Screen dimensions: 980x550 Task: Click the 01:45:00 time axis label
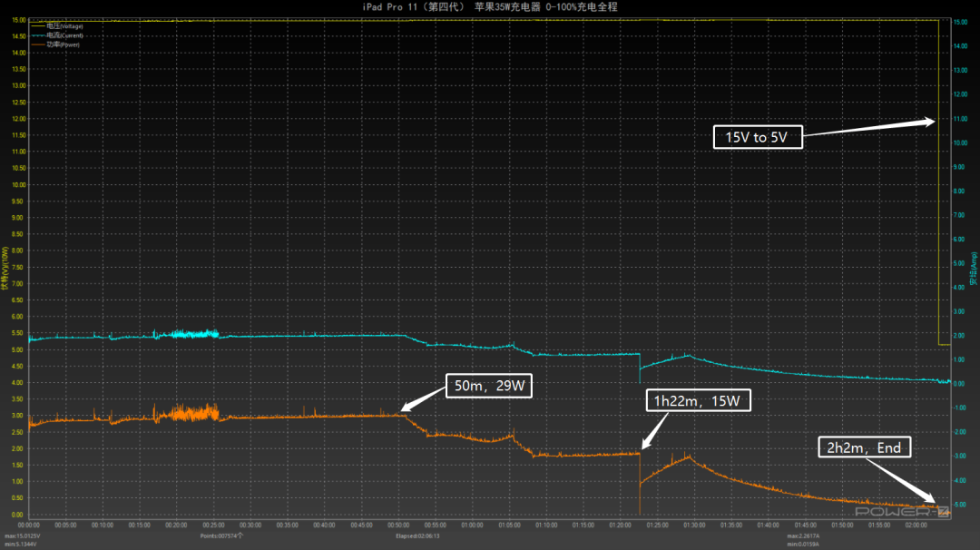[805, 525]
